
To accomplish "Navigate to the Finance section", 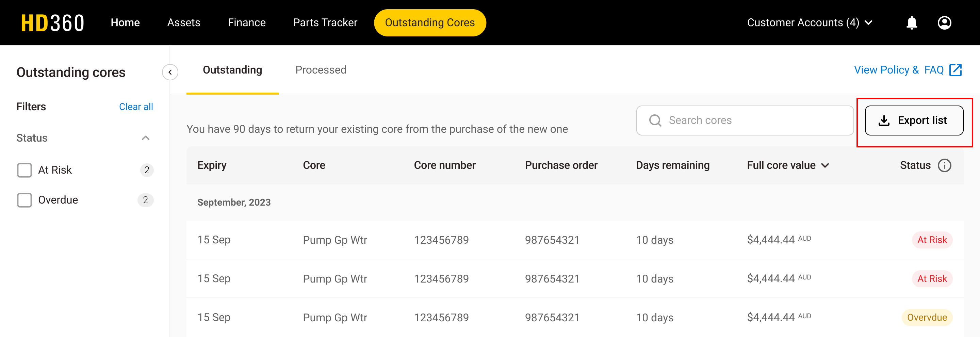I will (246, 22).
